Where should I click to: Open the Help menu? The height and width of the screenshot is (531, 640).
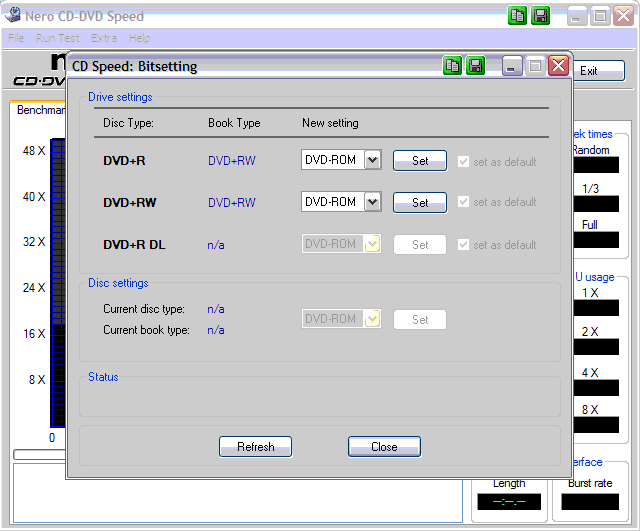139,38
